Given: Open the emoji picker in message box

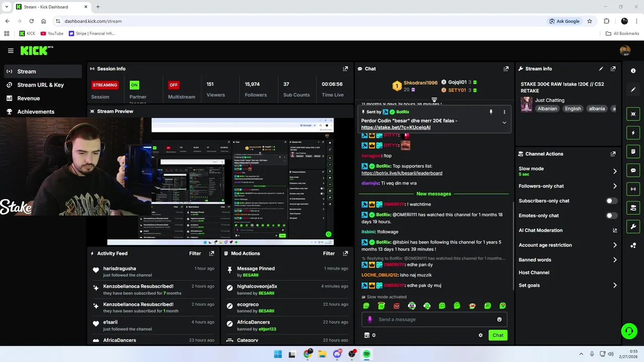Looking at the screenshot, I should 499,319.
